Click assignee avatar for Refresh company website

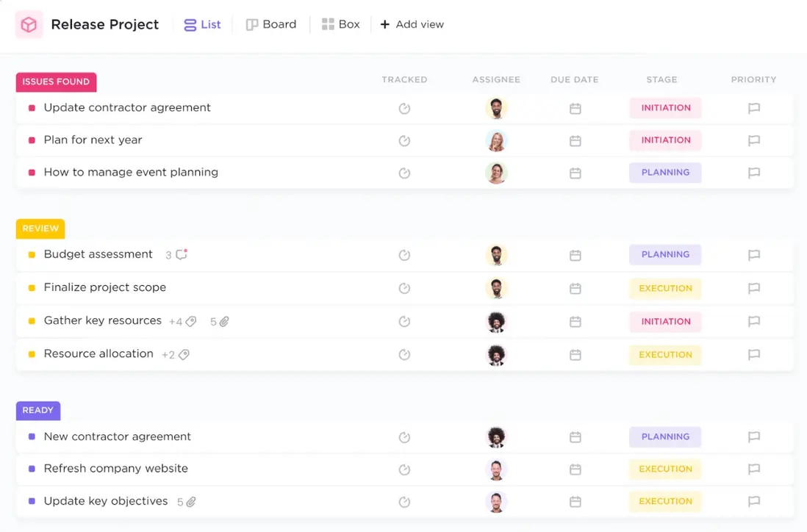point(496,470)
